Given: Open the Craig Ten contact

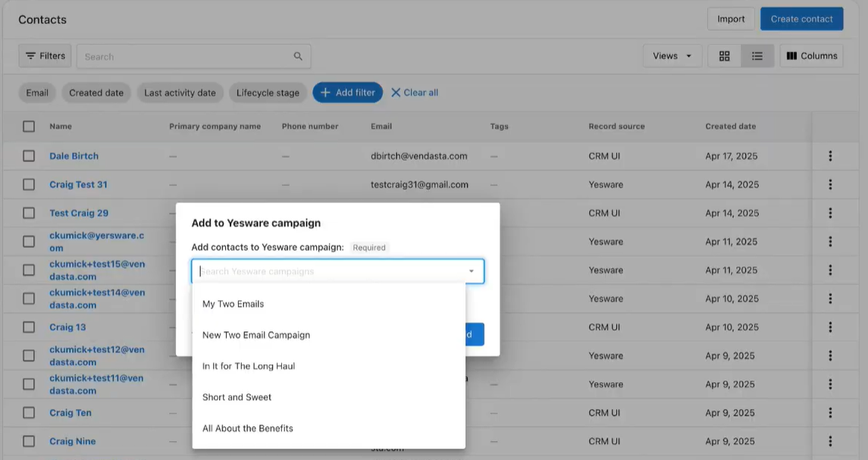Looking at the screenshot, I should click(x=71, y=412).
